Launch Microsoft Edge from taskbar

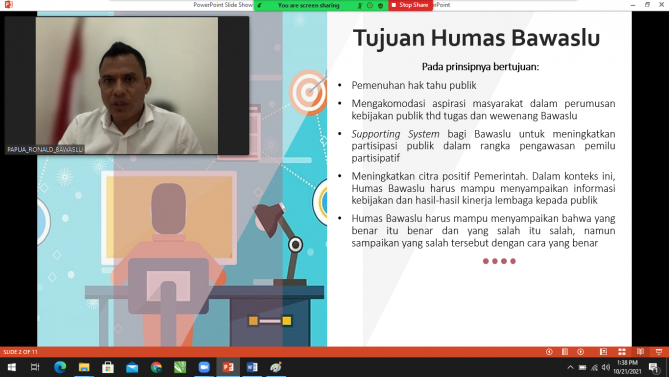60,367
